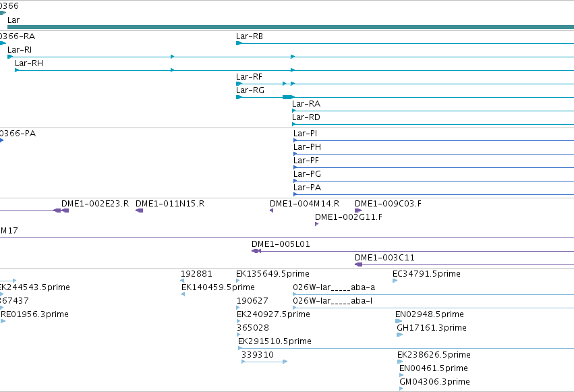Viewport: 574px width, 392px height.
Task: Select the EC34791.5prime label
Action: tap(426, 274)
